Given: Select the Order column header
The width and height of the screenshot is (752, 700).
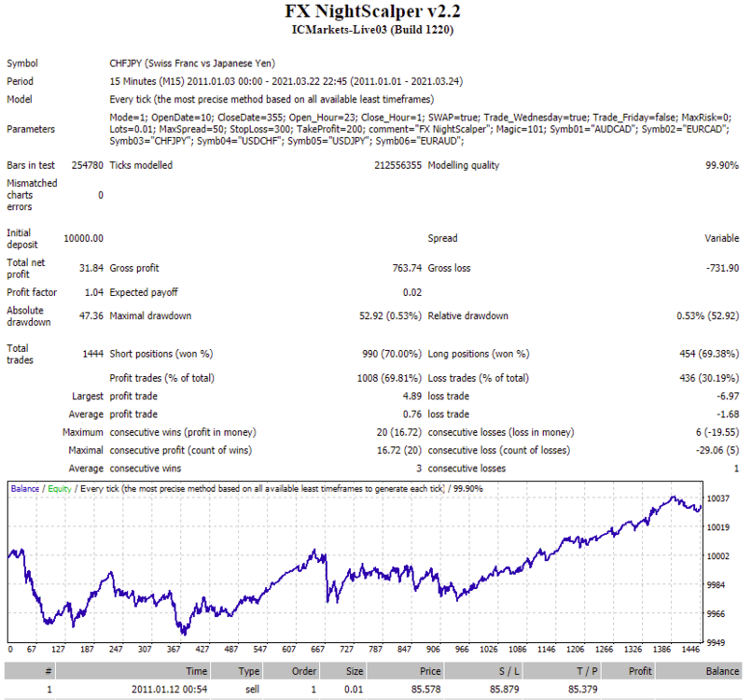Looking at the screenshot, I should coord(291,671).
